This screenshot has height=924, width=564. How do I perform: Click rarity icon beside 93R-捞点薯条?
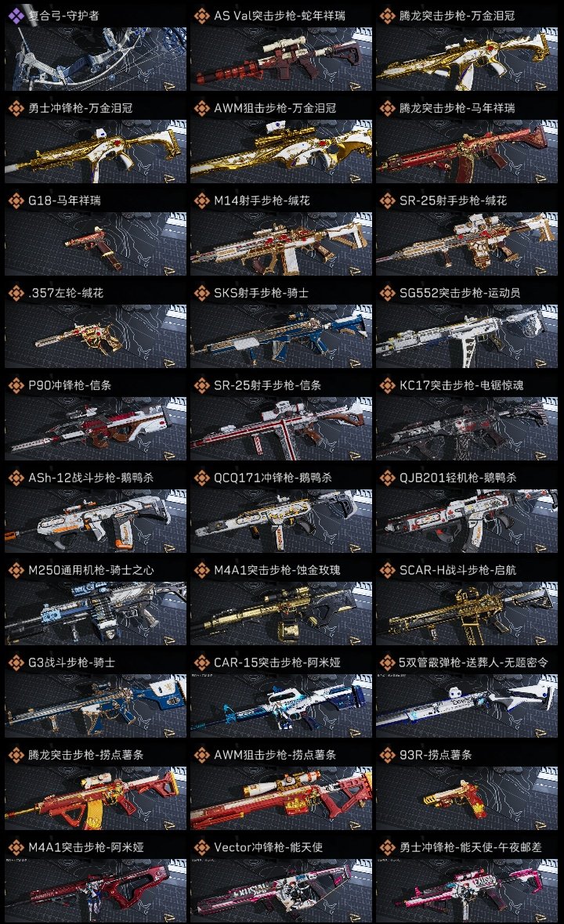387,755
